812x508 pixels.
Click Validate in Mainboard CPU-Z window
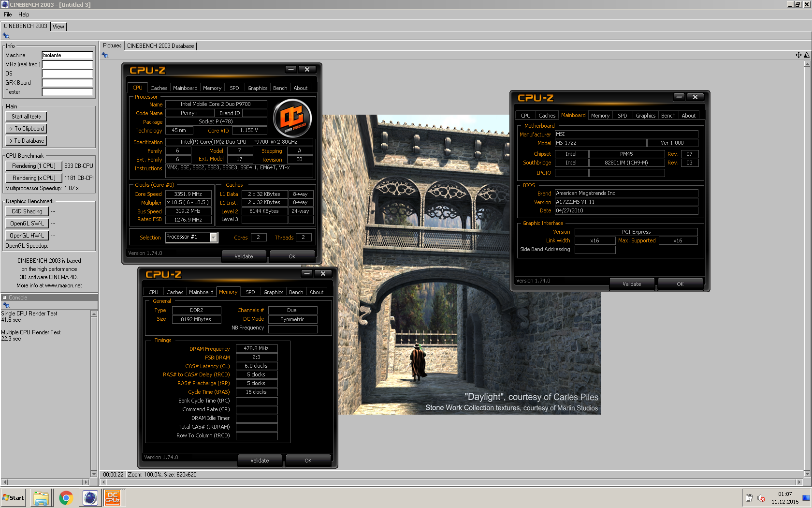[x=632, y=284]
